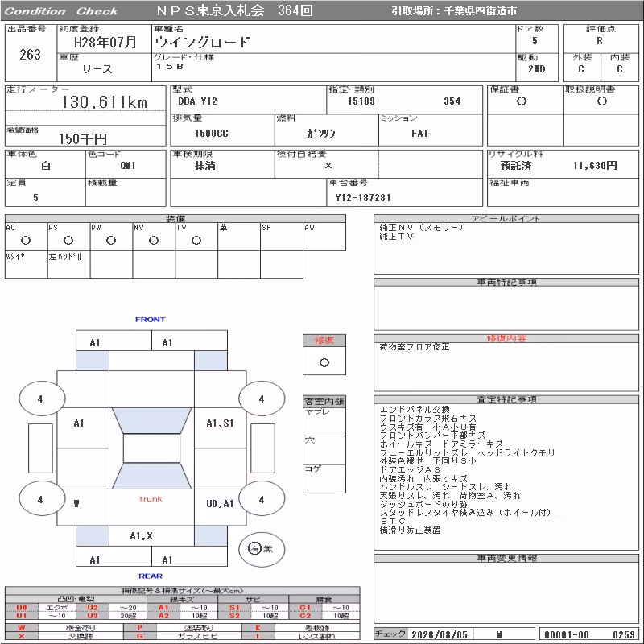Screen dimensions: 644x644
Task: Click the note フロントガラス飛石キズ
Action: click(428, 418)
